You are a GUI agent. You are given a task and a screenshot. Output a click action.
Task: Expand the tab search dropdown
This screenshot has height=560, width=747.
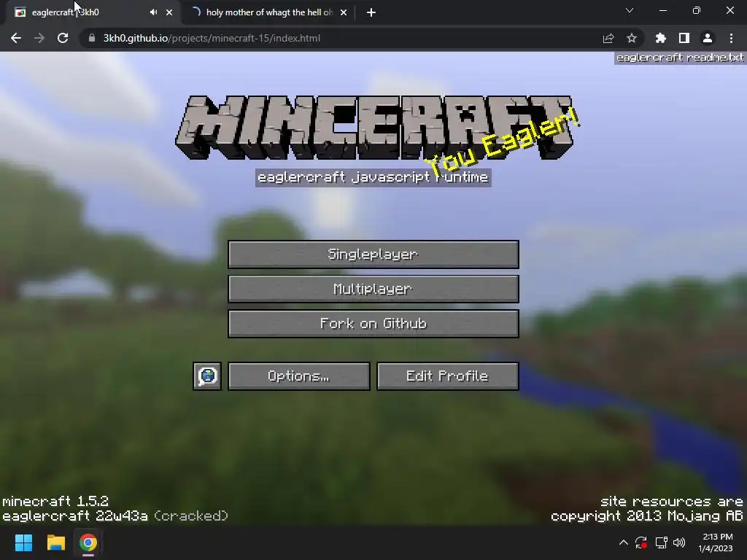pos(630,10)
